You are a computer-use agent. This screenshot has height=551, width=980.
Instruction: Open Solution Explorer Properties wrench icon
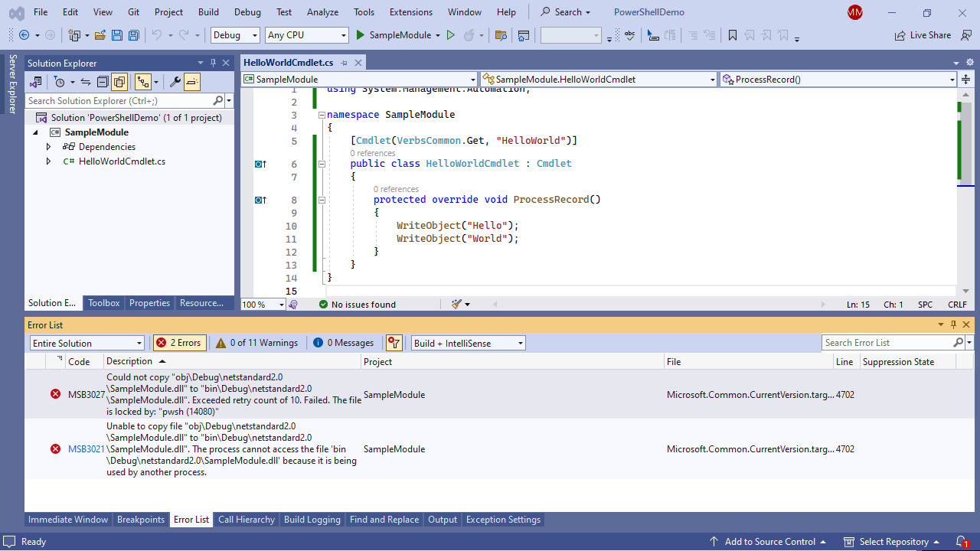click(x=175, y=82)
